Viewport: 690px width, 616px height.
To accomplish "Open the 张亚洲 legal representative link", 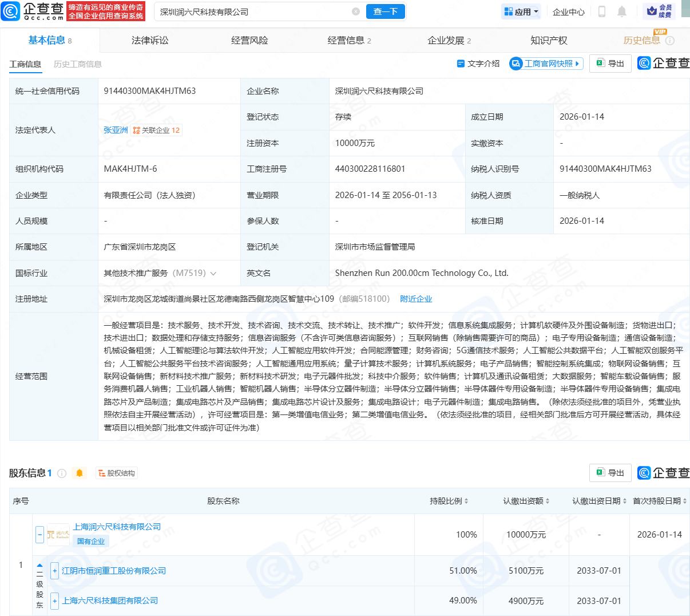I will pos(116,130).
